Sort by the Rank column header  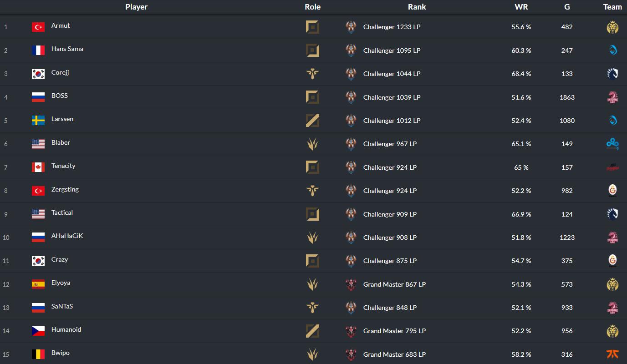tap(417, 7)
